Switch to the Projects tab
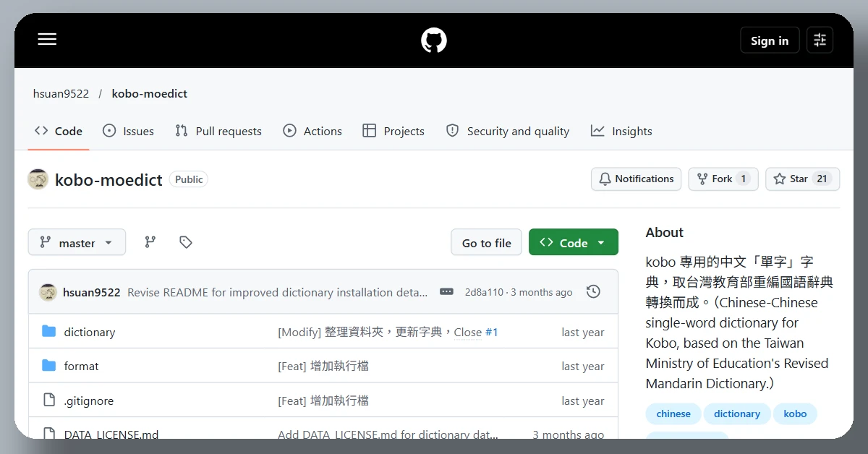Screen dimensions: 868x454 (x=393, y=131)
